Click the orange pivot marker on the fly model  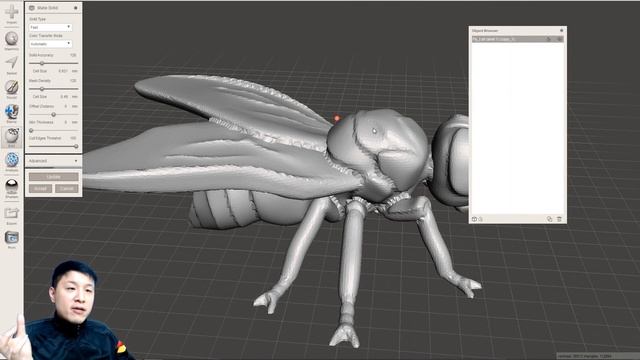(337, 118)
